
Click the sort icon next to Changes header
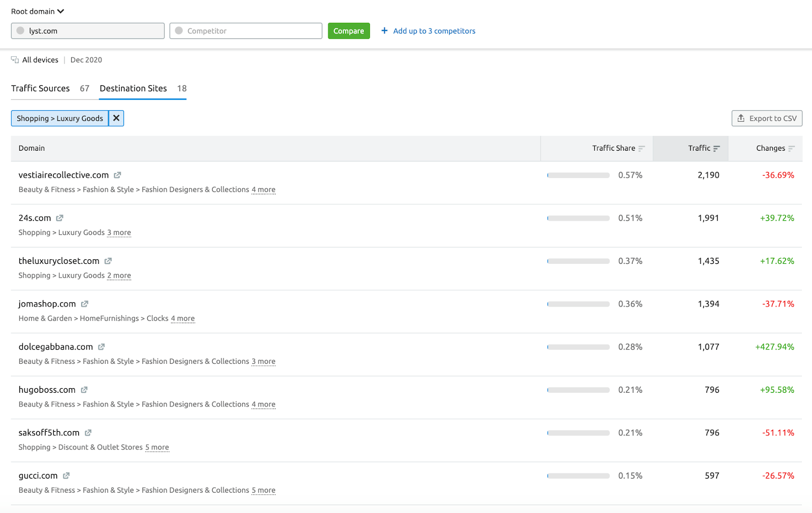tap(791, 149)
